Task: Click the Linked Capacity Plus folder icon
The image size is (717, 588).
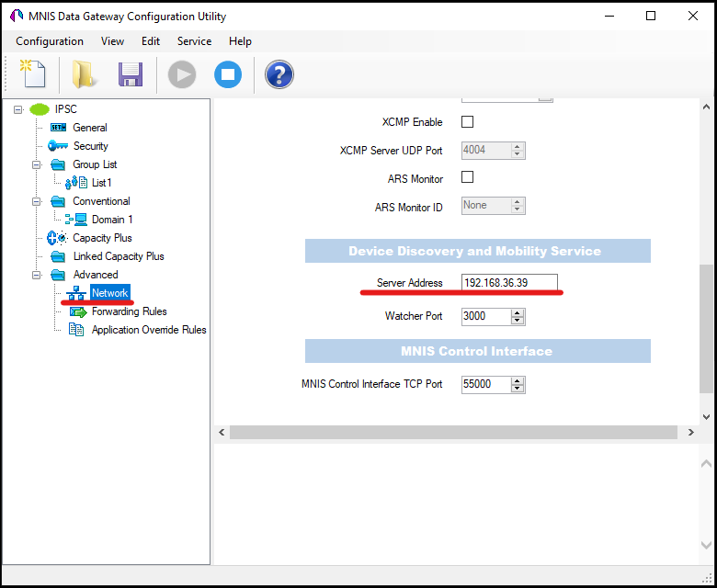Action: (x=58, y=256)
